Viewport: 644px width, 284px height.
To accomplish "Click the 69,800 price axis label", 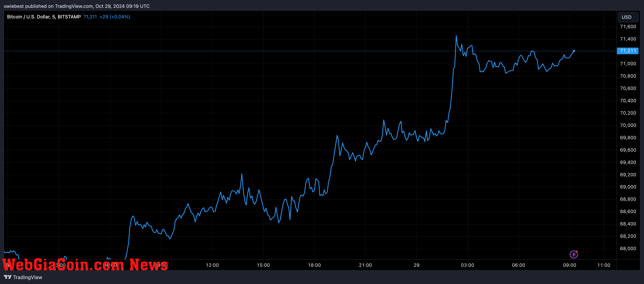I will 628,138.
